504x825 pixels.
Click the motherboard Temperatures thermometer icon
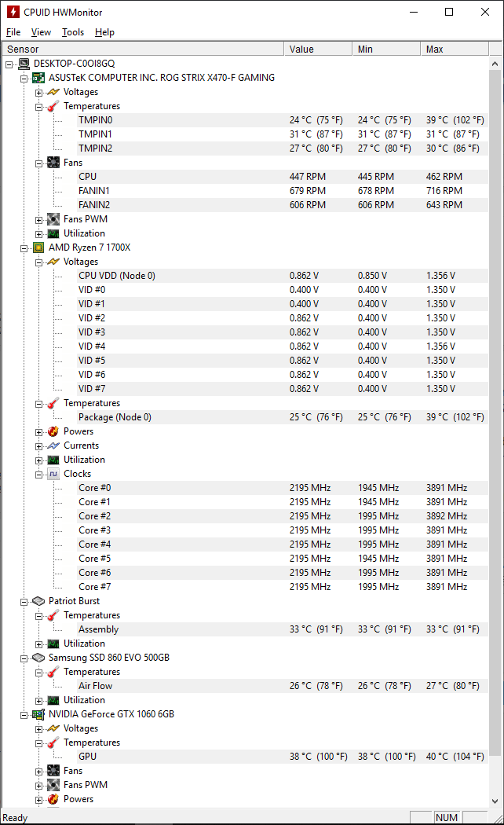coord(53,106)
